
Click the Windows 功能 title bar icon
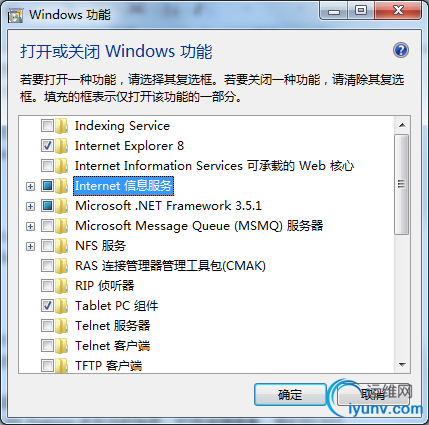click(x=15, y=15)
